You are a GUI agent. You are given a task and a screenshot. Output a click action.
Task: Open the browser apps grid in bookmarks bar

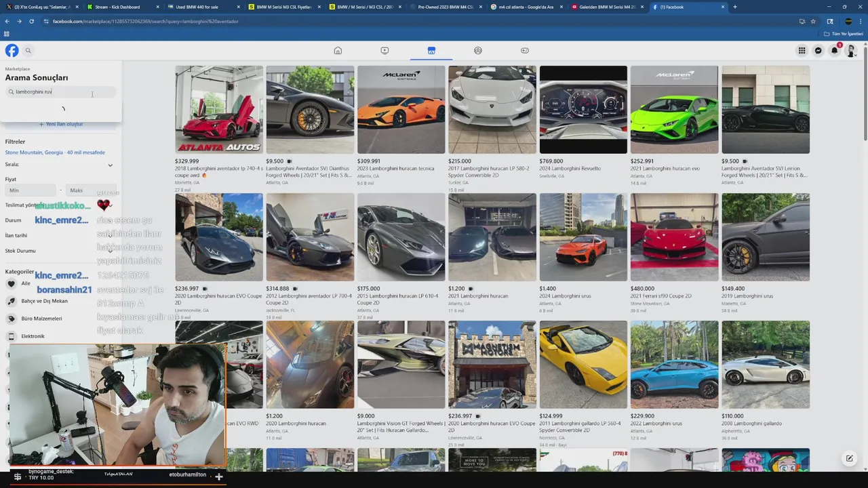pos(7,33)
